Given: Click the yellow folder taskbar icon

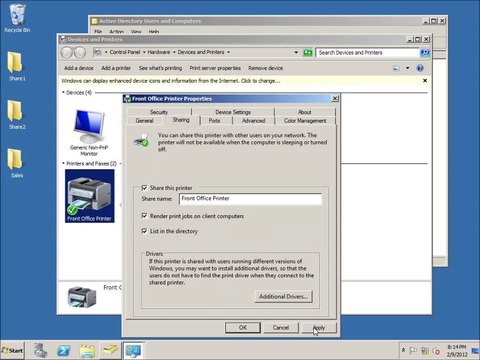Looking at the screenshot, I should click(x=110, y=350).
